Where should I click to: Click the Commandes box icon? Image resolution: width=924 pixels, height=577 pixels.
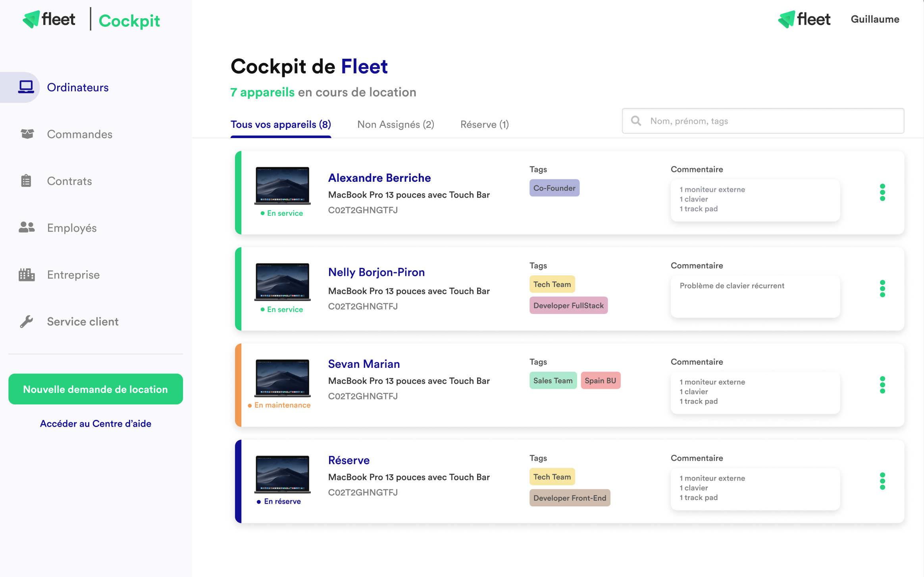coord(27,134)
